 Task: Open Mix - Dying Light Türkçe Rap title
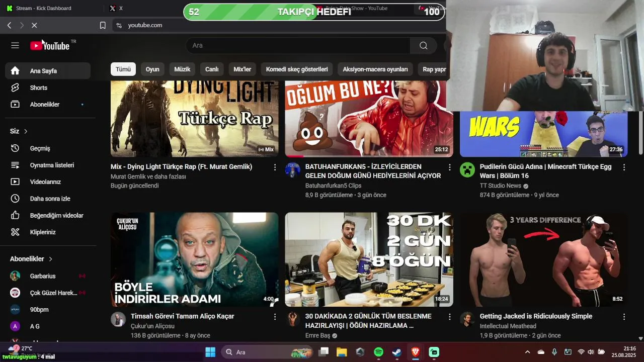[182, 166]
